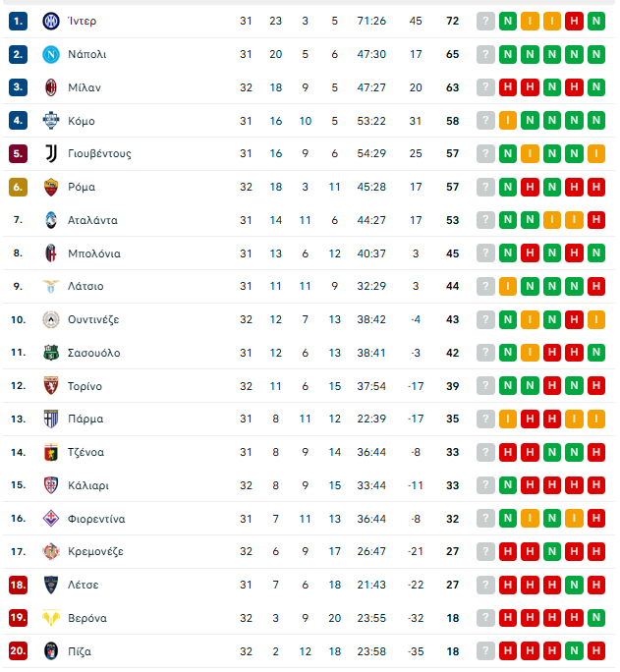The image size is (620, 672).
Task: Click the Fiorentina club logo
Action: point(51,519)
